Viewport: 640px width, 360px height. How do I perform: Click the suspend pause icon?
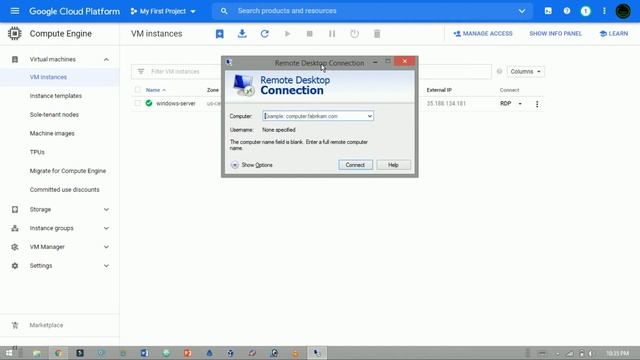point(332,34)
